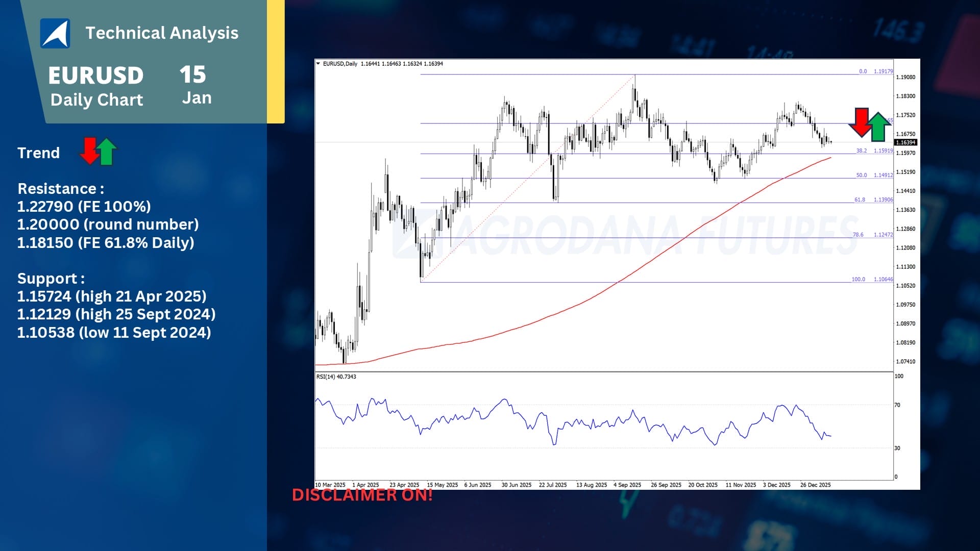Open the EURUSD,Daily chart dropdown arrow
Viewport: 980px width, 551px height.
(319, 63)
